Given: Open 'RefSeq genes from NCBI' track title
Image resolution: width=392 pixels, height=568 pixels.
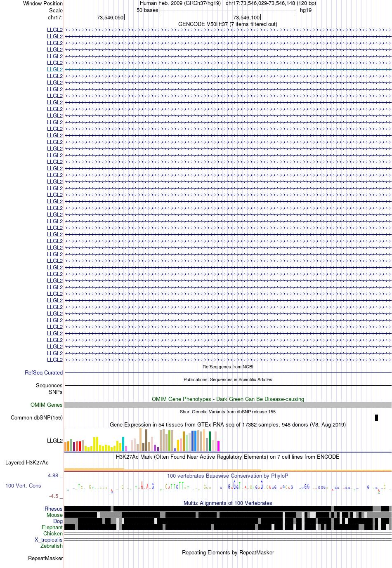Looking at the screenshot, I should click(228, 367).
